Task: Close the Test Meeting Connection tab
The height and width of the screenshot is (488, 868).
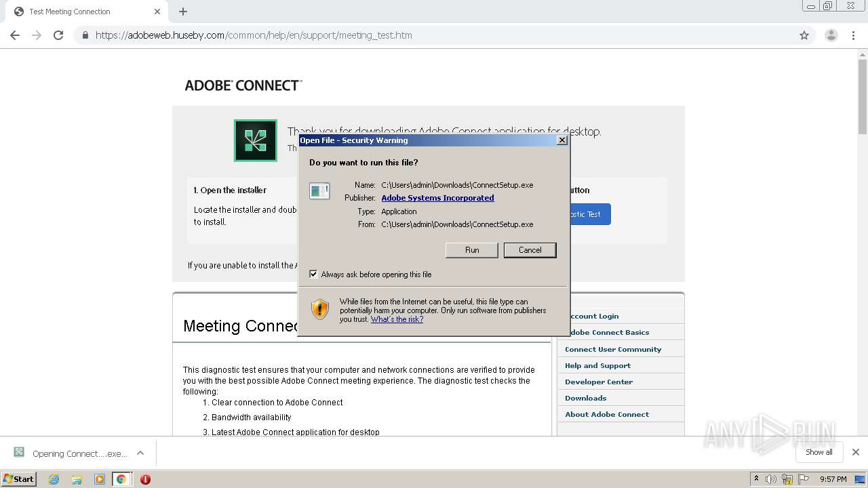Action: (x=157, y=12)
